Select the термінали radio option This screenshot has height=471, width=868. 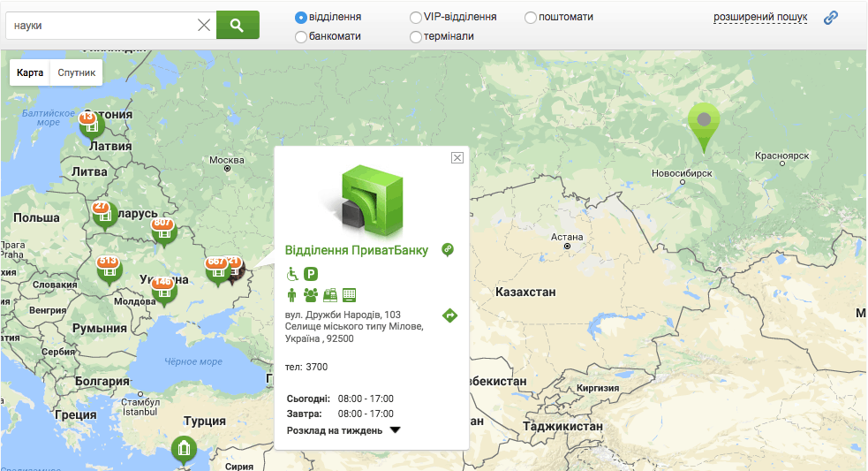click(x=416, y=36)
